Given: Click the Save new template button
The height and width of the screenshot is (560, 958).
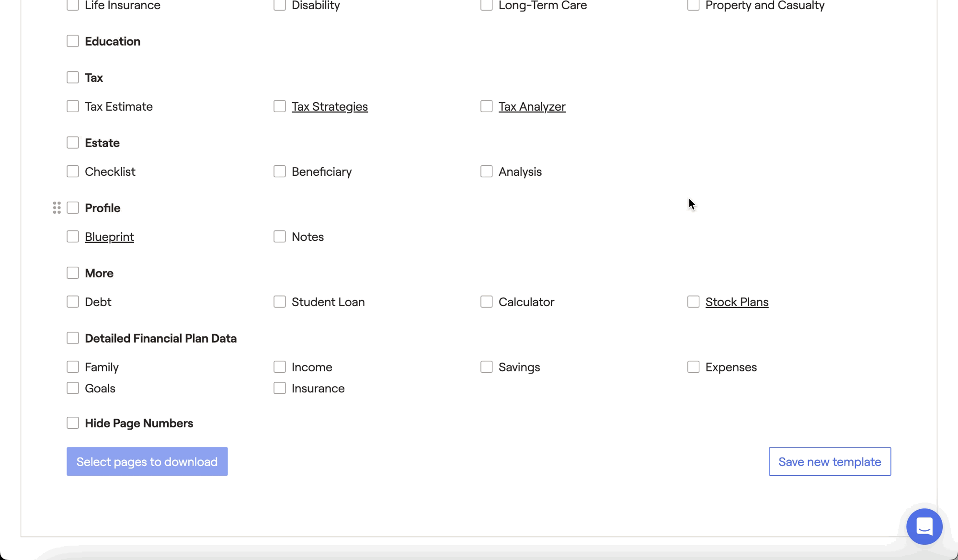Looking at the screenshot, I should click(830, 461).
